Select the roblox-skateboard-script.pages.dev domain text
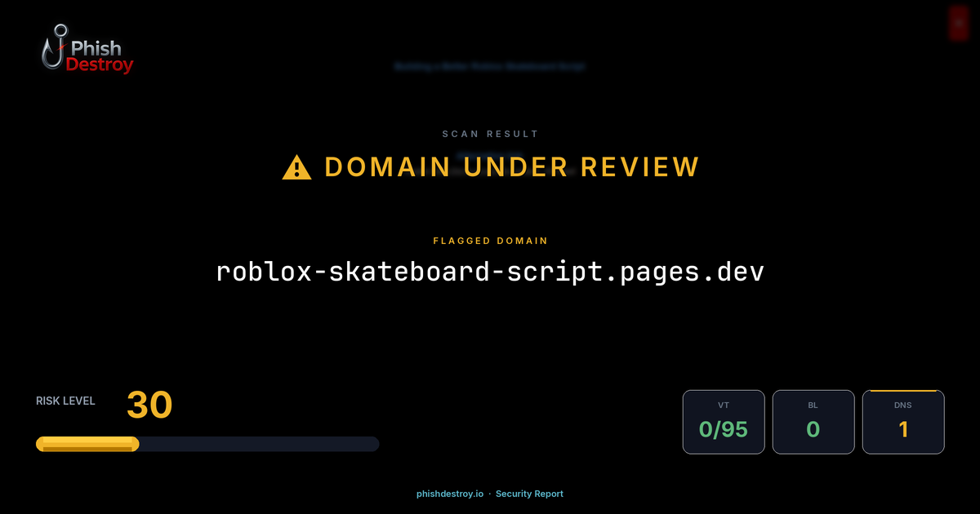Viewport: 980px width, 514px height. coord(490,271)
